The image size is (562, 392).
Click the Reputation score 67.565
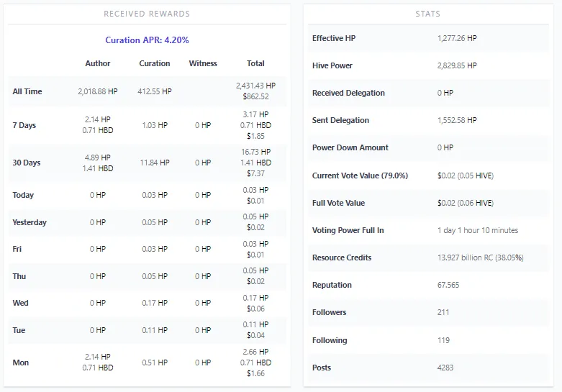[448, 285]
